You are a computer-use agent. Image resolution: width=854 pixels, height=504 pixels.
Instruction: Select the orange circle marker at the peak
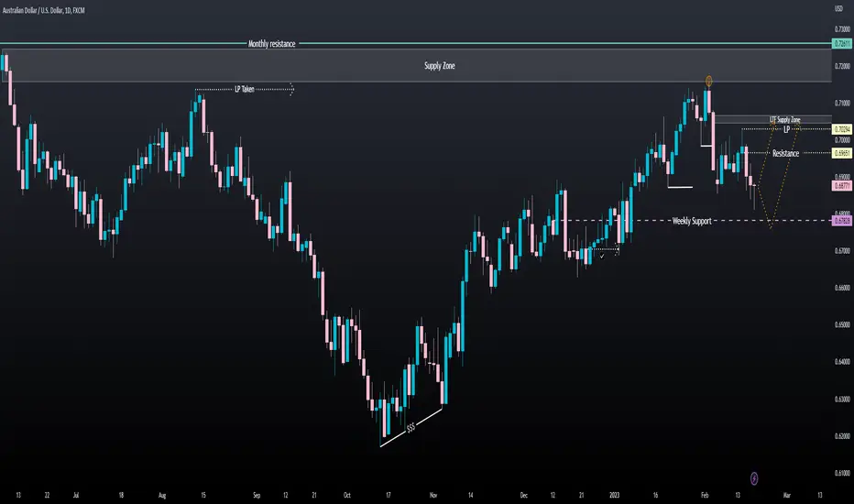(x=708, y=82)
